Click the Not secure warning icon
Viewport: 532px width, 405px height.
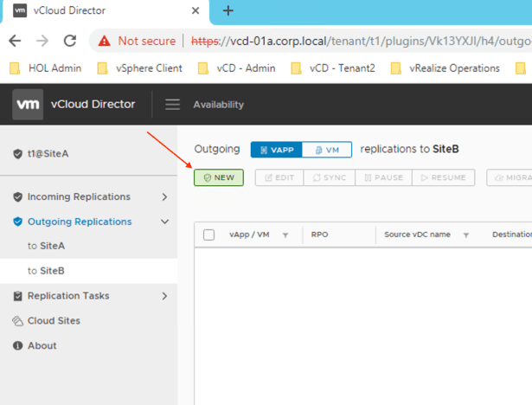[105, 41]
